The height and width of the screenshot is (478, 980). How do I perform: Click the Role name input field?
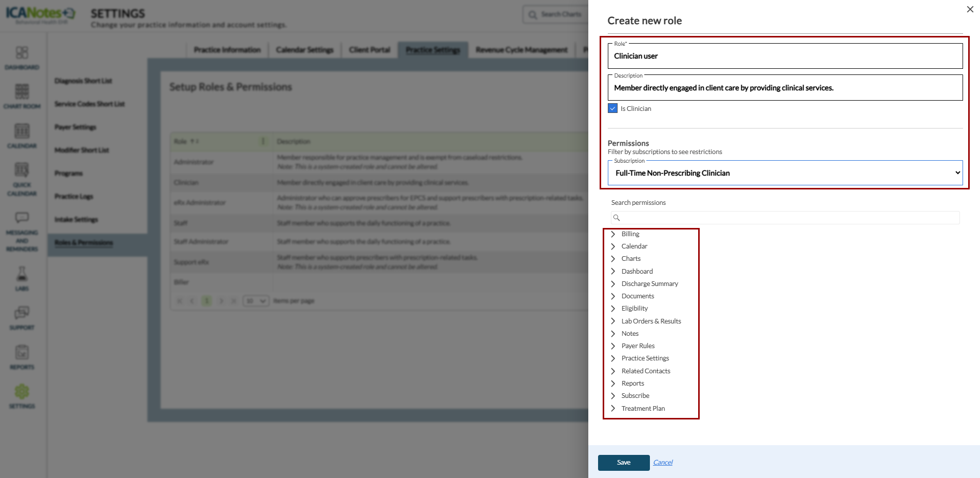pos(785,56)
